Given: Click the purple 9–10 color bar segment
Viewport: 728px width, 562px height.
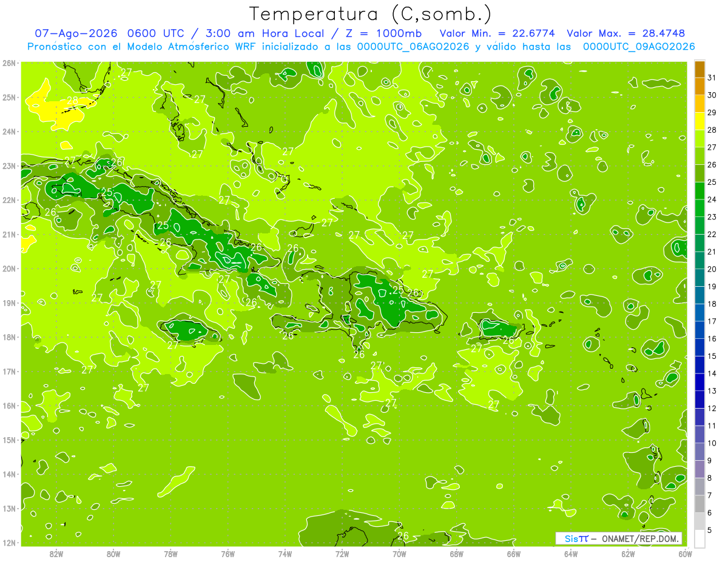Looking at the screenshot, I should coord(699,452).
